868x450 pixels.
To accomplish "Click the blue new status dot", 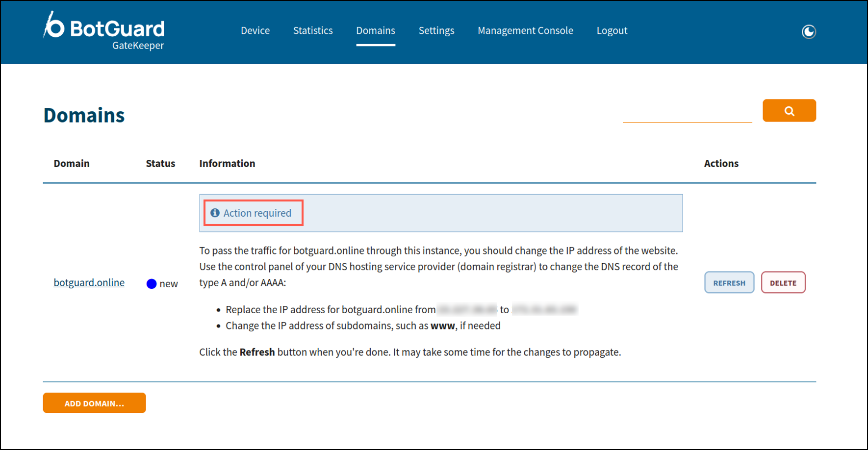I will tap(152, 284).
